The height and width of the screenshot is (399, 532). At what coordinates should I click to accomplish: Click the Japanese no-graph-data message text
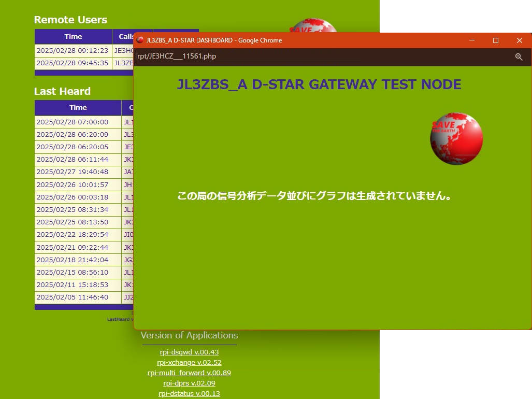[x=314, y=196]
